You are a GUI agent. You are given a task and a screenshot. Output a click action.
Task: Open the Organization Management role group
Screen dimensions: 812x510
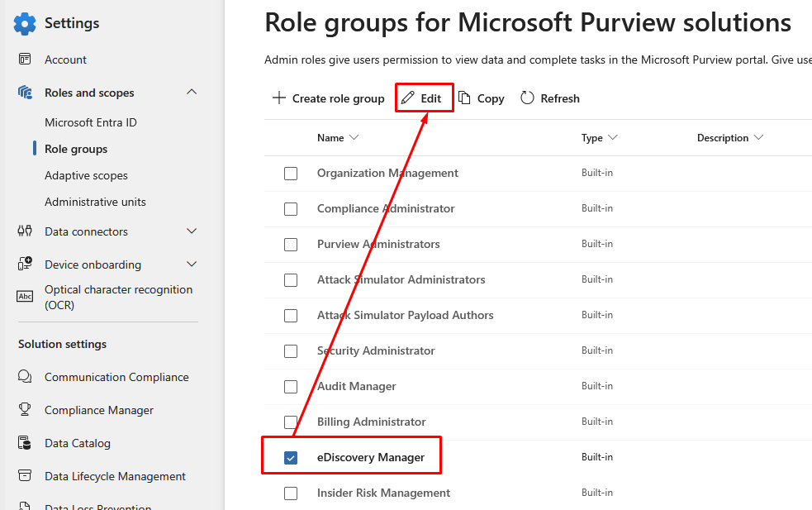387,173
